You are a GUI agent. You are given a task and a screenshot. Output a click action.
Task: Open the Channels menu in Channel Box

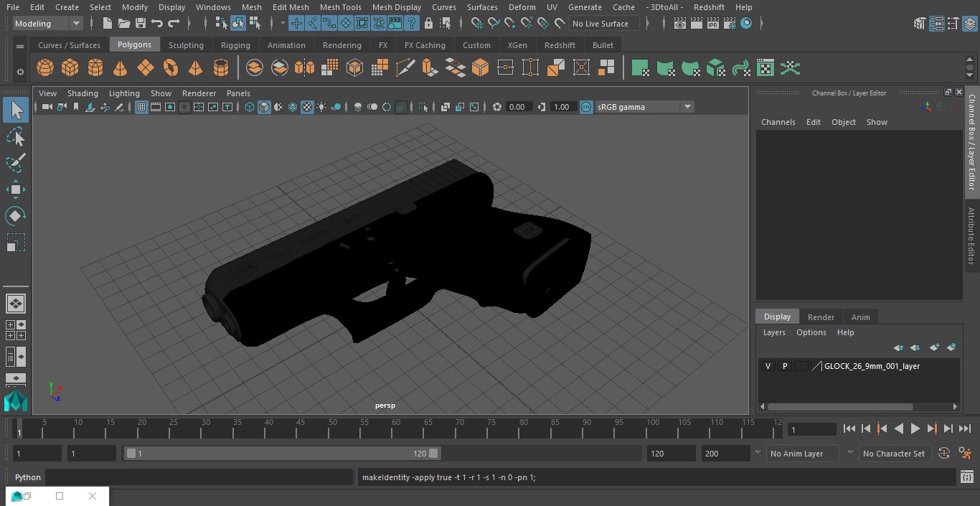tap(778, 122)
